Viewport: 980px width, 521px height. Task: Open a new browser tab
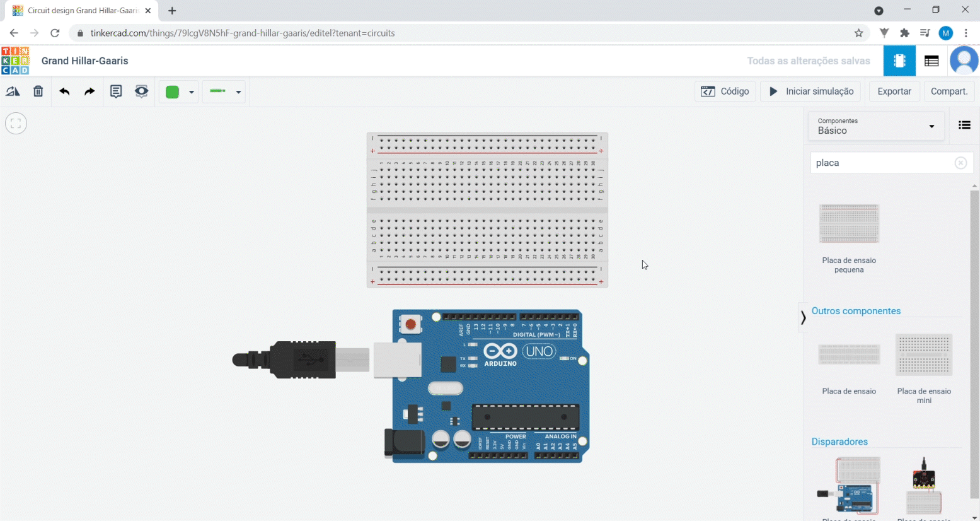tap(172, 11)
